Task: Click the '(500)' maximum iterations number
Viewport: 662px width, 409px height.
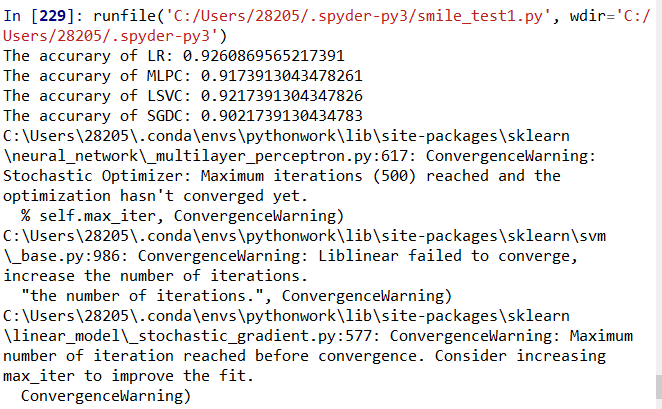Action: [394, 176]
